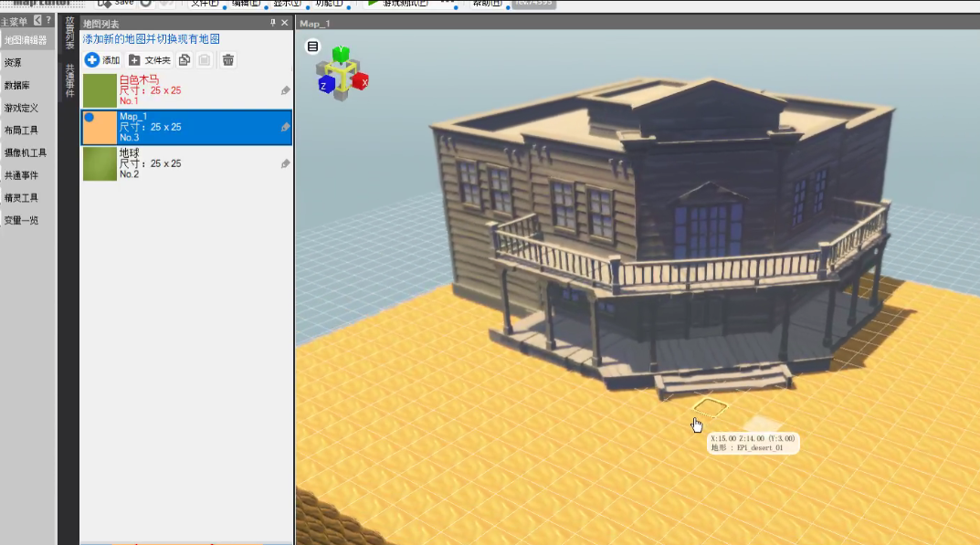Open the 功能 menu
The width and height of the screenshot is (980, 545).
point(328,3)
